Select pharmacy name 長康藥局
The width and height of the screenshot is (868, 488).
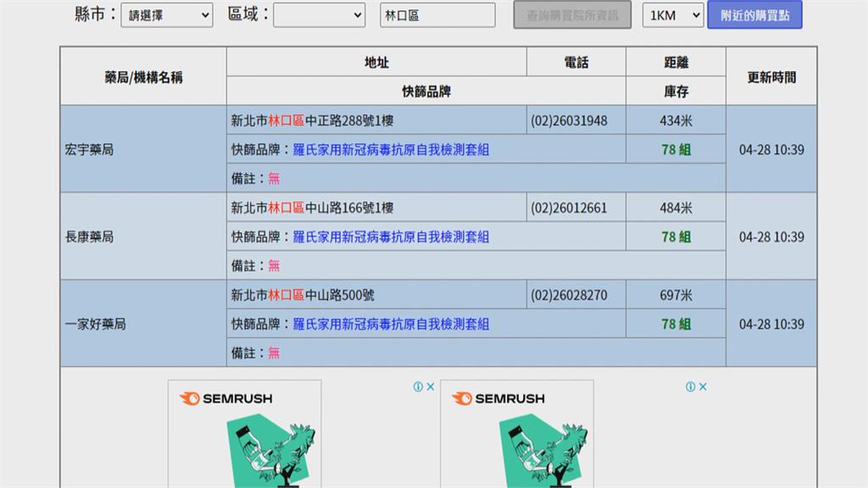point(89,237)
